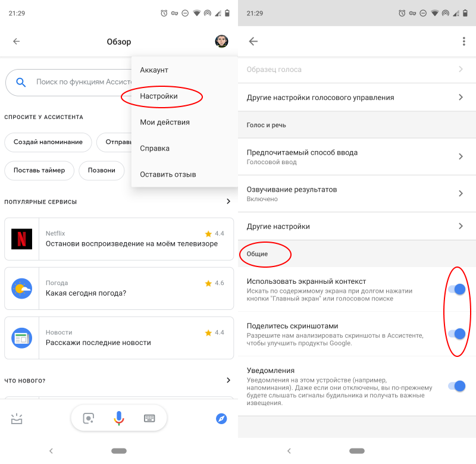Tap the Создай напоминание chip
The height and width of the screenshot is (464, 476).
coord(48,142)
